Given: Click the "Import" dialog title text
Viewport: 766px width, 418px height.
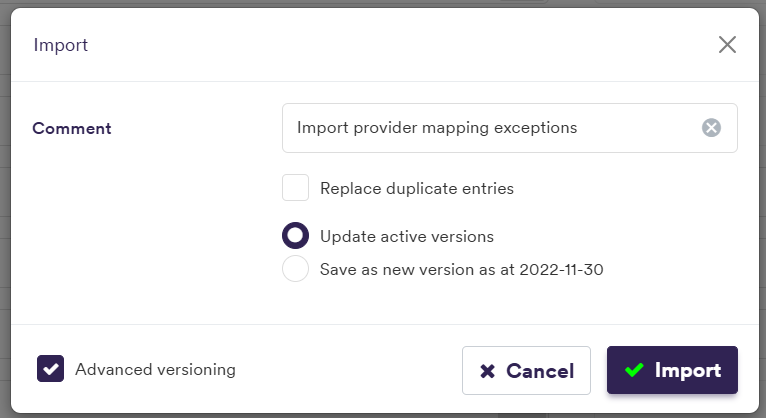Looking at the screenshot, I should (61, 45).
